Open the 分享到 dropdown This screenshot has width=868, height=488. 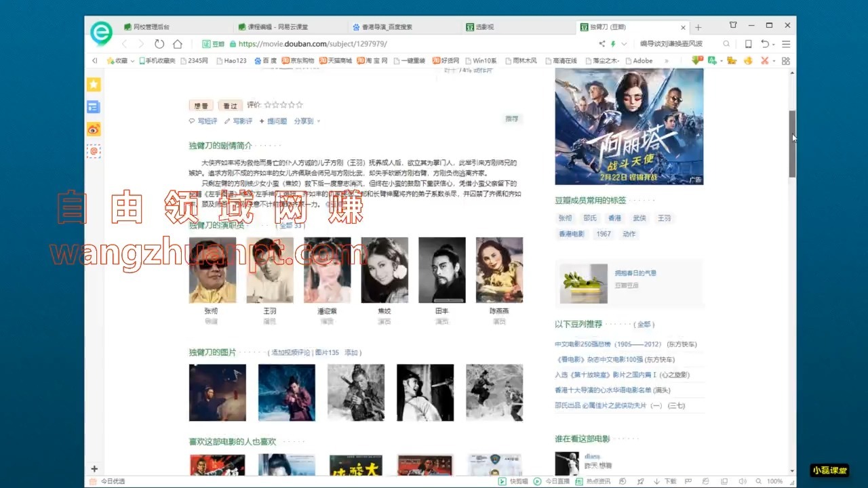coord(307,121)
